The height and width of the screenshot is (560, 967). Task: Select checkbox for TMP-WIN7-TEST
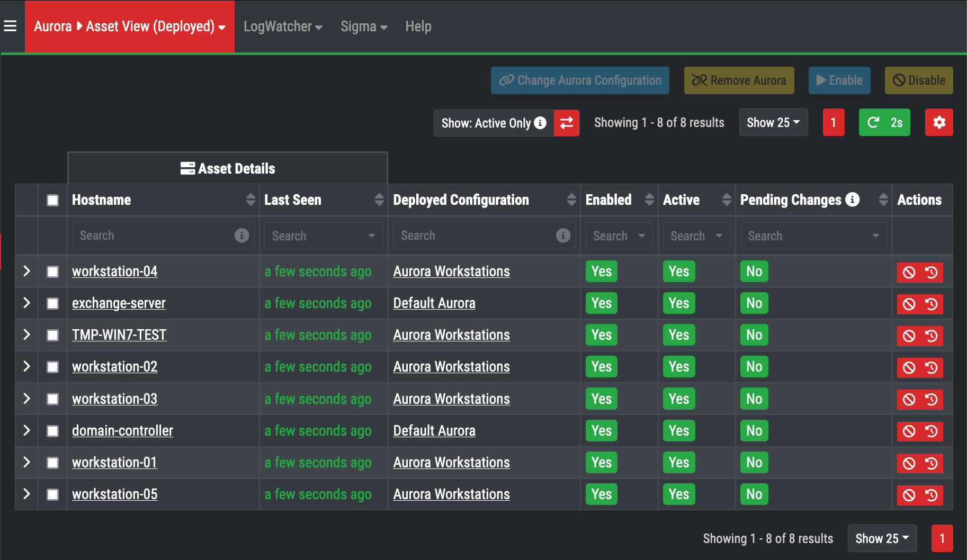click(52, 335)
